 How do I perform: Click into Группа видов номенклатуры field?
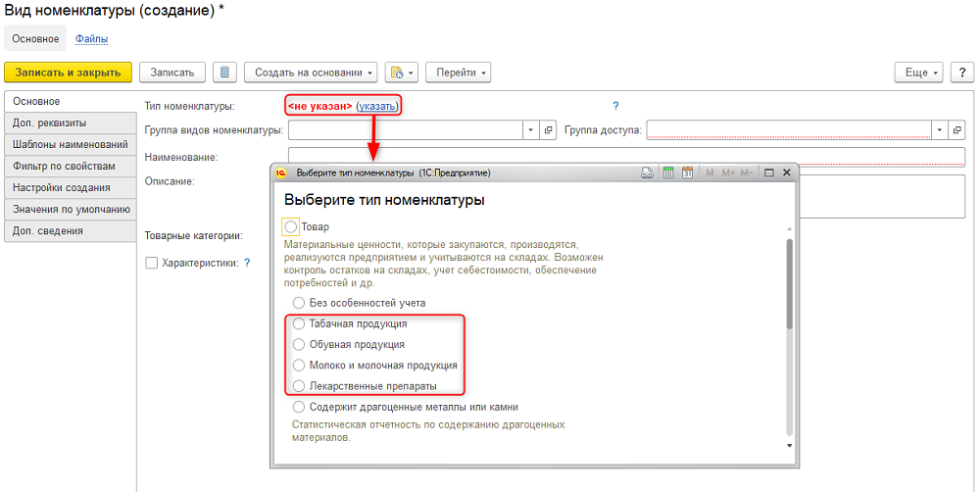pos(405,130)
